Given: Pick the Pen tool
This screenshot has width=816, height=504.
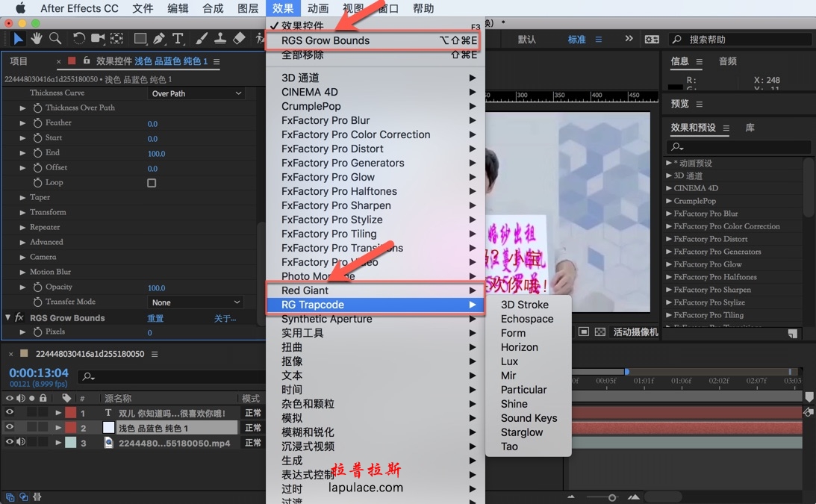Looking at the screenshot, I should pos(159,39).
